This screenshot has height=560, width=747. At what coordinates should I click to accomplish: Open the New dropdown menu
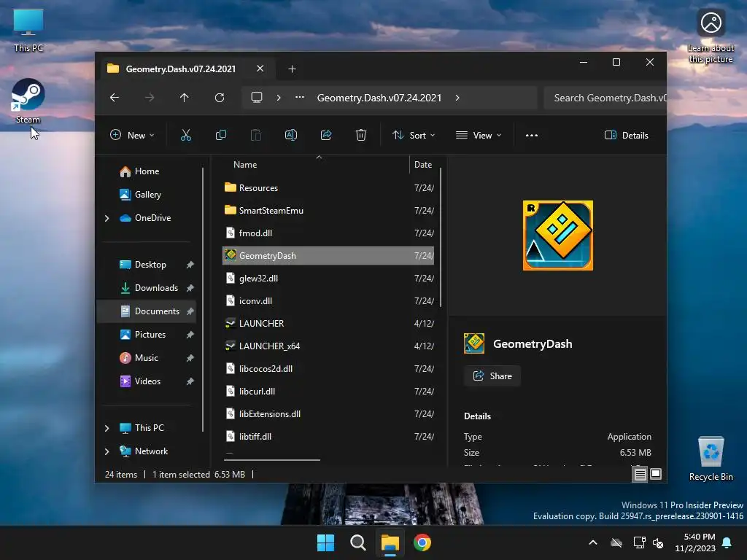(x=132, y=135)
